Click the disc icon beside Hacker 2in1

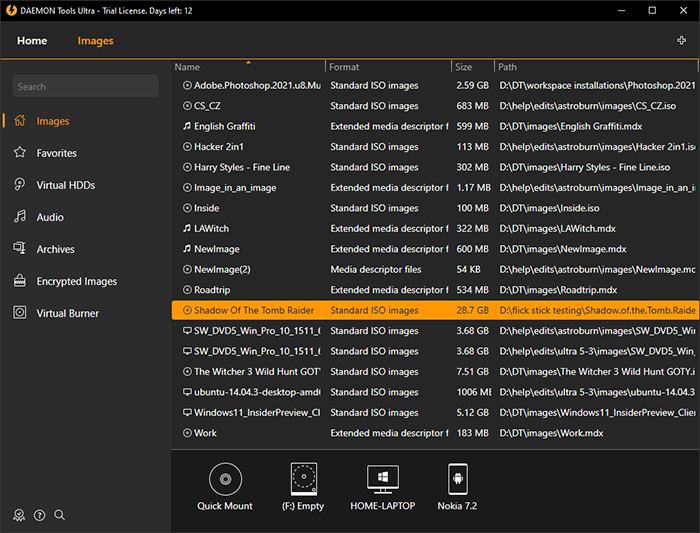pos(187,146)
